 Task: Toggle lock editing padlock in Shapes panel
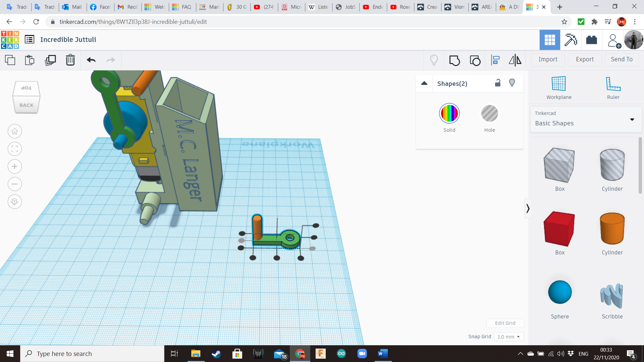tap(498, 83)
